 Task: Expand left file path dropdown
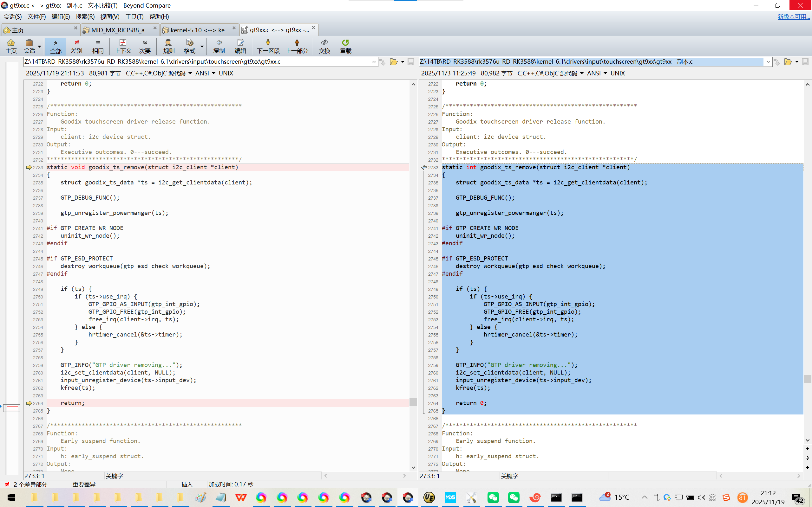click(374, 62)
